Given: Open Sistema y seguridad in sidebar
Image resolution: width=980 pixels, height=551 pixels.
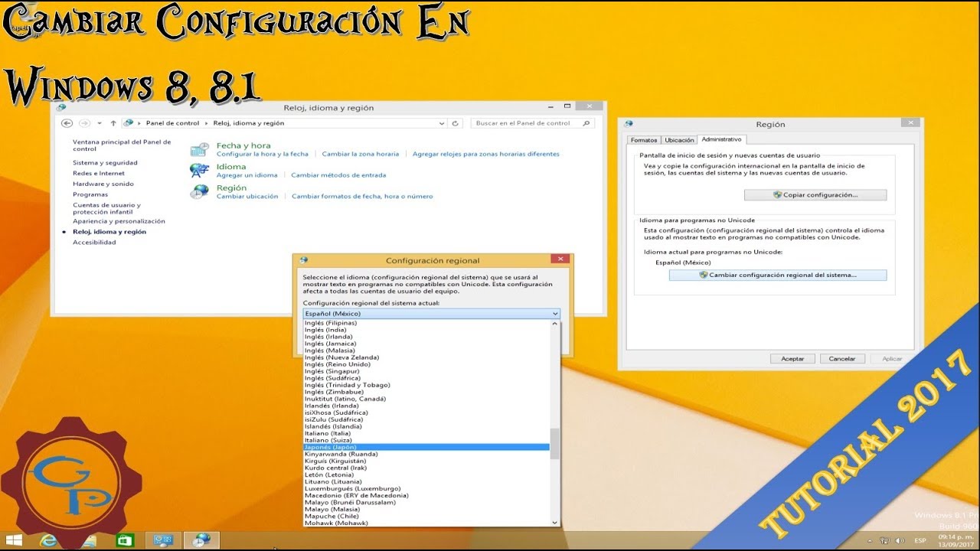Looking at the screenshot, I should point(105,163).
